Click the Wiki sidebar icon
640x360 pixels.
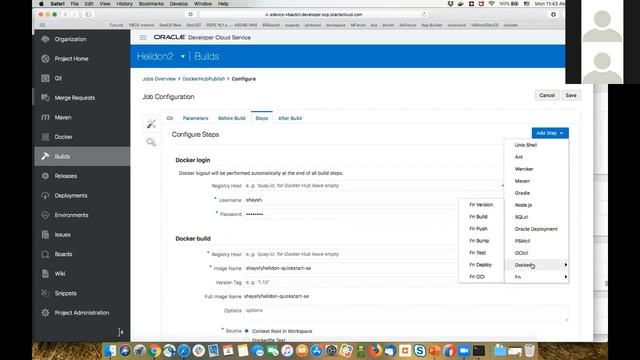point(45,274)
